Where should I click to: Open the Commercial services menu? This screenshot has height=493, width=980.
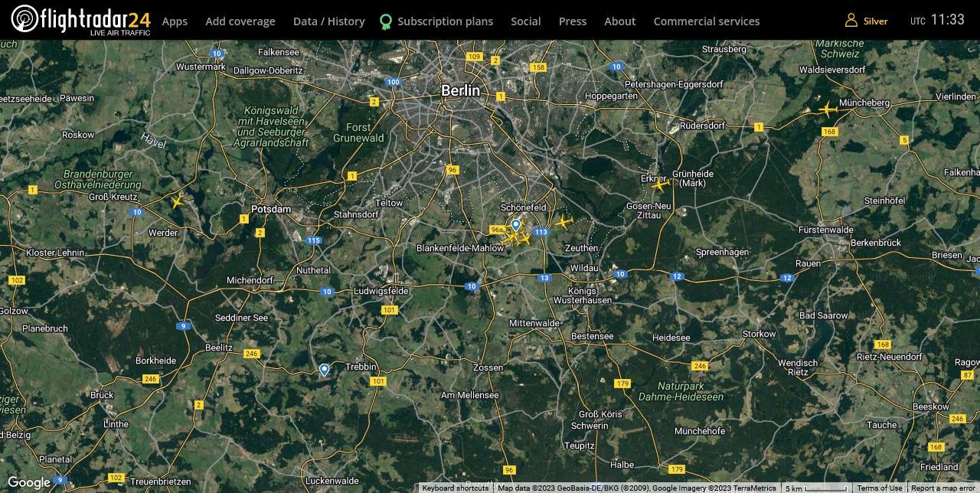pos(706,21)
